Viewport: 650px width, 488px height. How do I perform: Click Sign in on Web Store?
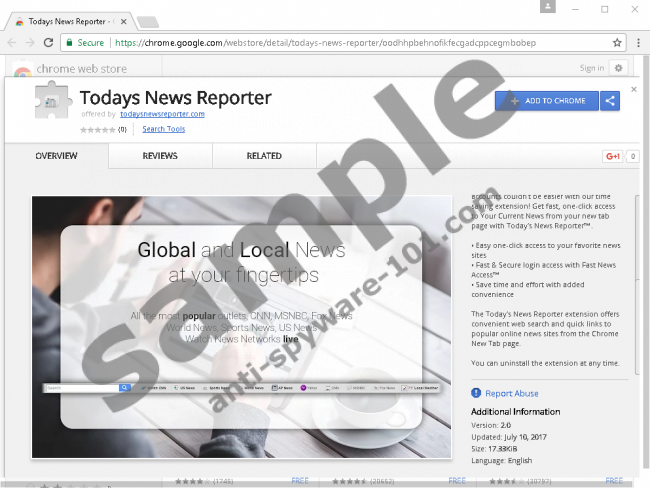pyautogui.click(x=592, y=68)
